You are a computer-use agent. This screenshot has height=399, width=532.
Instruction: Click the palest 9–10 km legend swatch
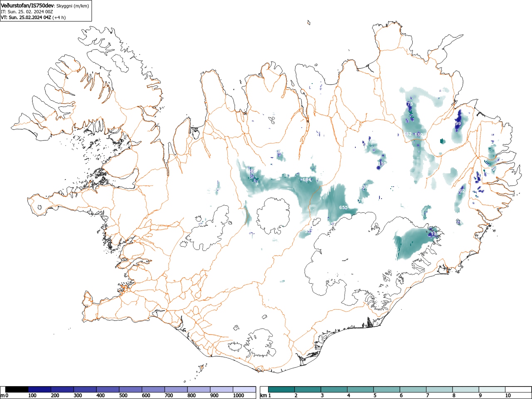pyautogui.click(x=492, y=389)
